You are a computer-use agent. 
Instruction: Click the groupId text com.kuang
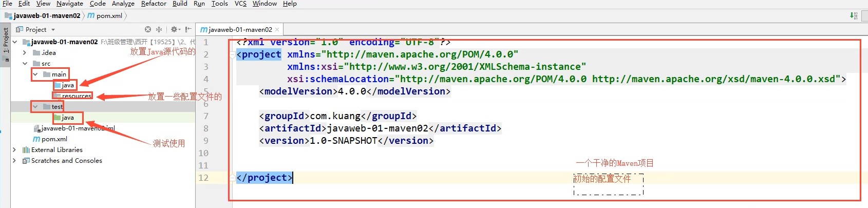[336, 116]
